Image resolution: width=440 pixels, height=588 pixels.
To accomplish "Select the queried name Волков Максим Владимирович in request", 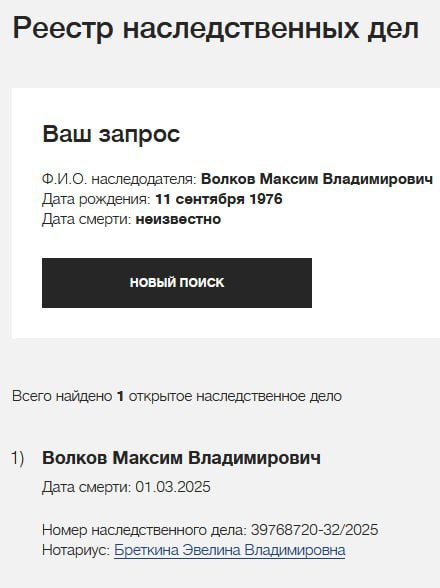I will click(x=317, y=179).
